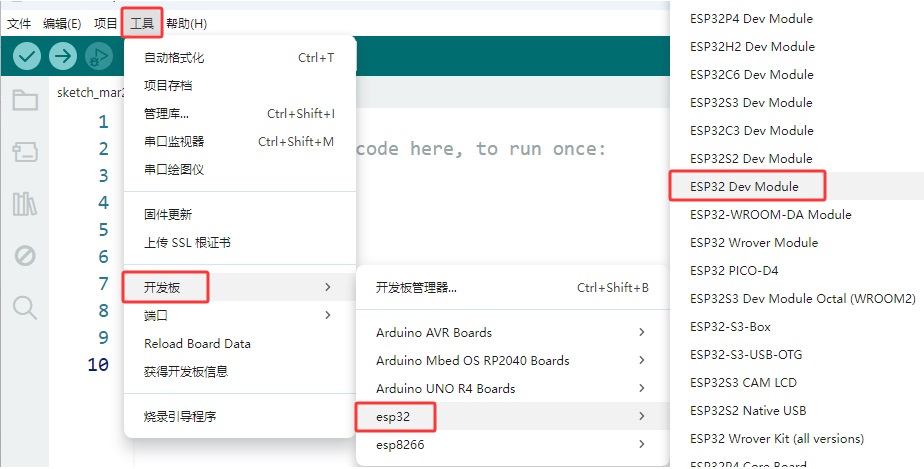Select ESP32-S3-Box board

pos(797,326)
